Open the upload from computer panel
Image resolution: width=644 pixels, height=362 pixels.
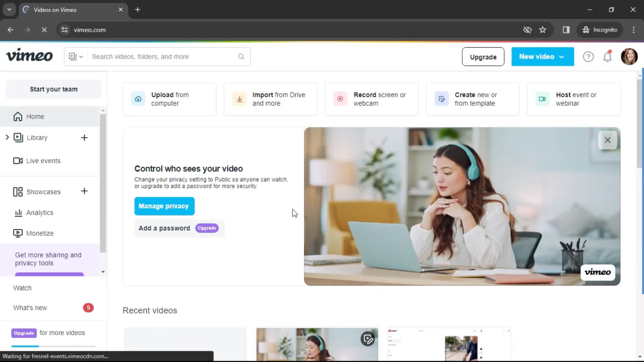pyautogui.click(x=169, y=99)
